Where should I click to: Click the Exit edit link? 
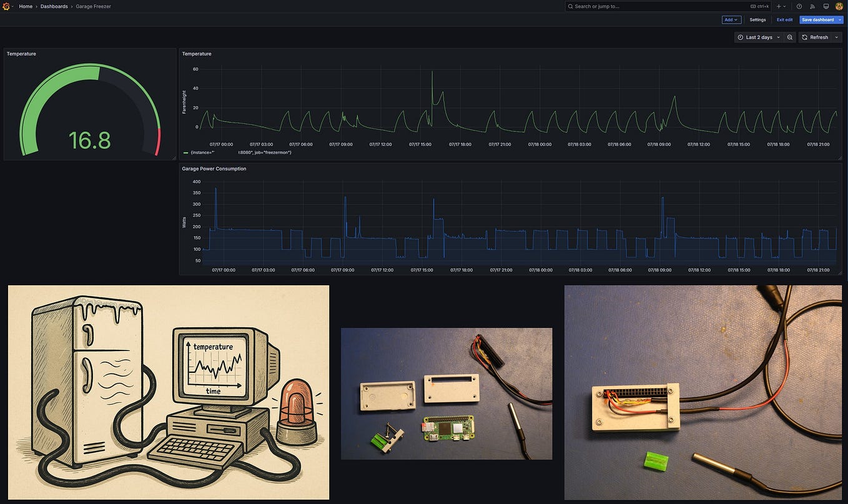784,19
